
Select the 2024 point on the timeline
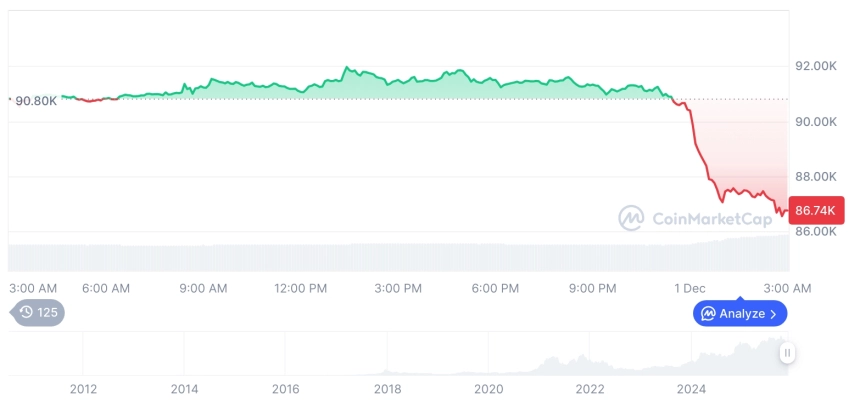[691, 389]
